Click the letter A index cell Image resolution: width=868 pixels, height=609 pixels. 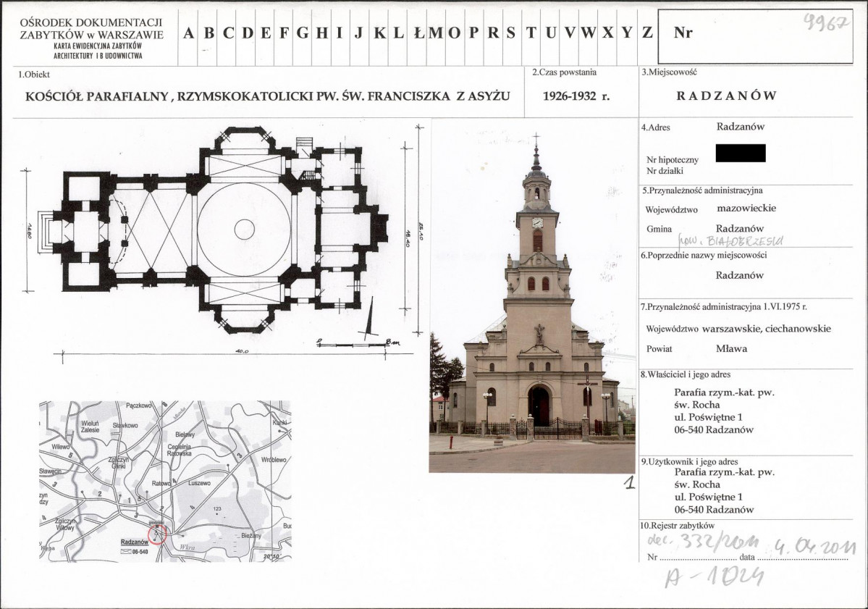click(x=188, y=33)
